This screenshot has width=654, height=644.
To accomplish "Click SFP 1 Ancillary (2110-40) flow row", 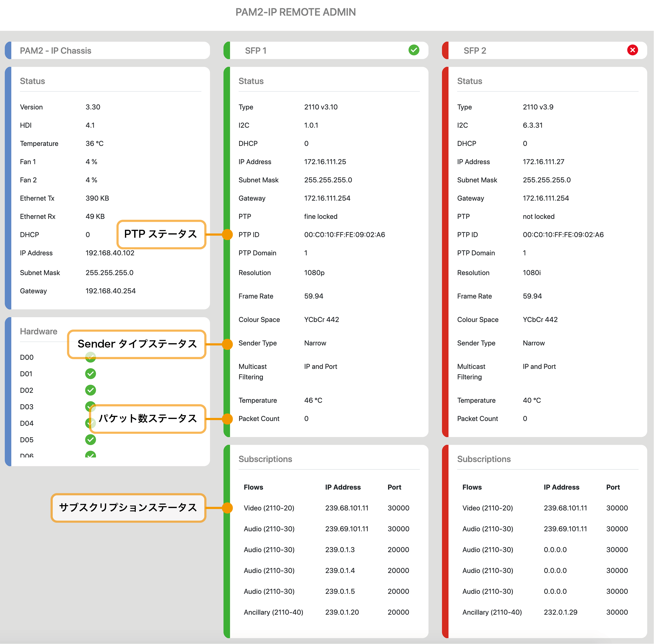I will pos(327,612).
